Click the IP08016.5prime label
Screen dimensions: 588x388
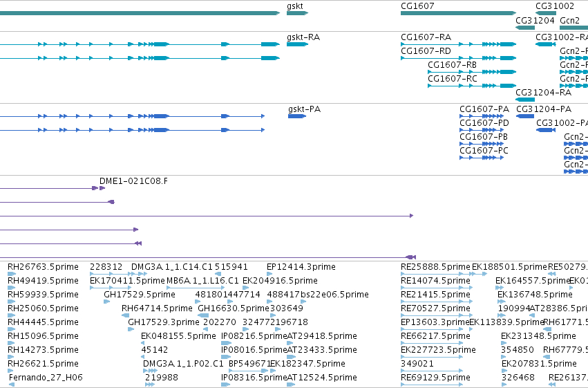[x=254, y=350]
